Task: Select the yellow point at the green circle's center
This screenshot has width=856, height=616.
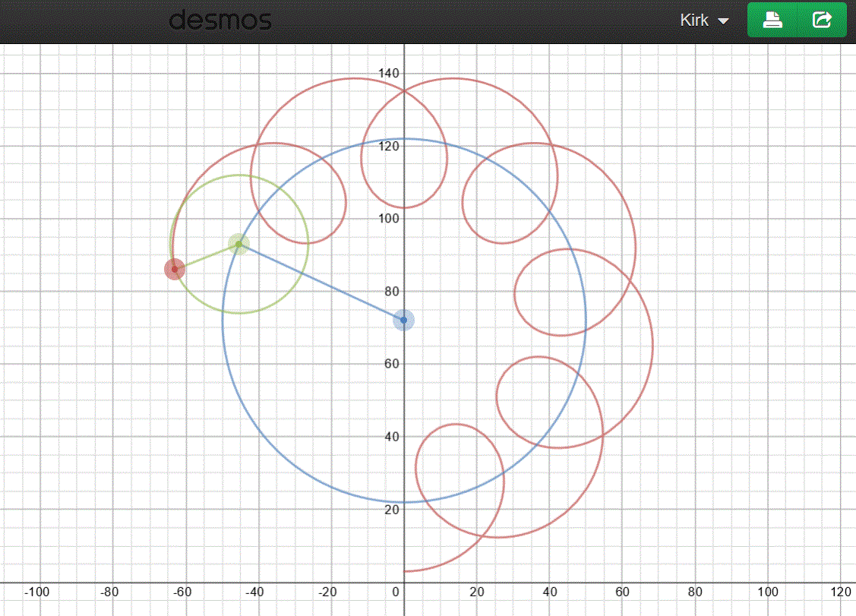Action: point(239,244)
